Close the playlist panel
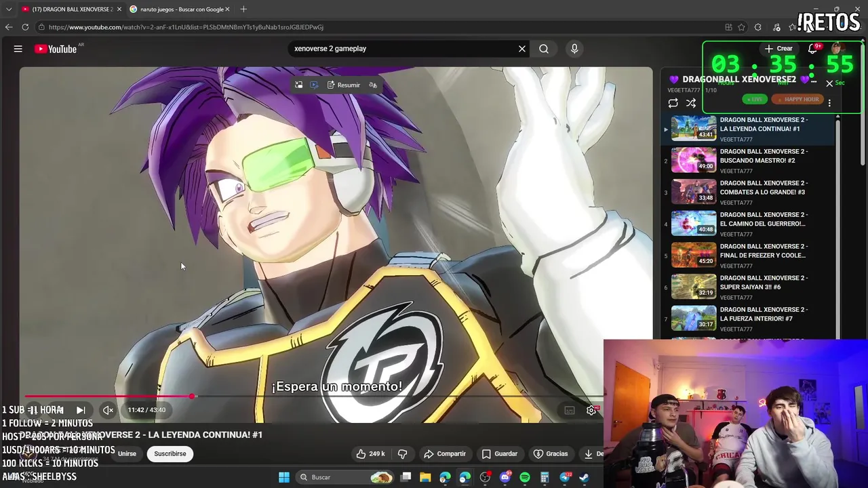 829,83
